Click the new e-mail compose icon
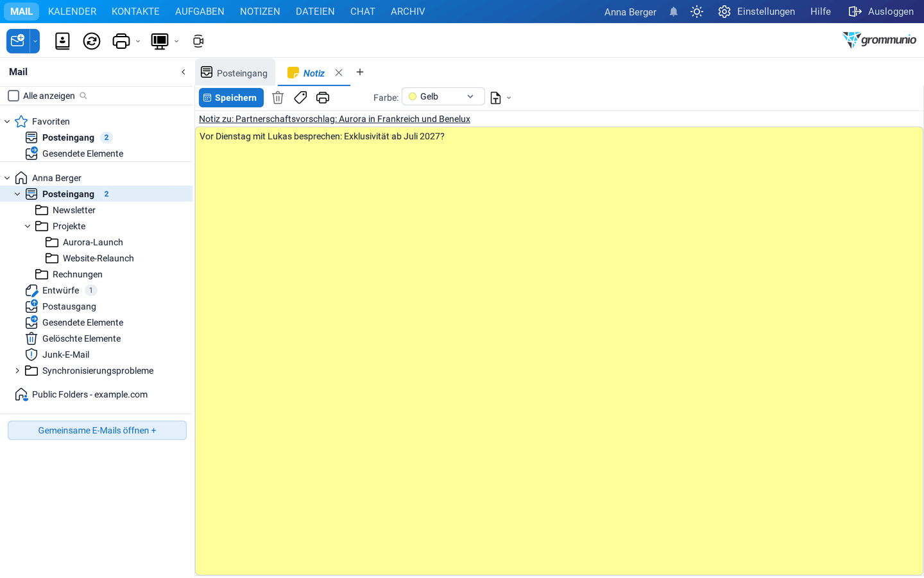 (18, 41)
